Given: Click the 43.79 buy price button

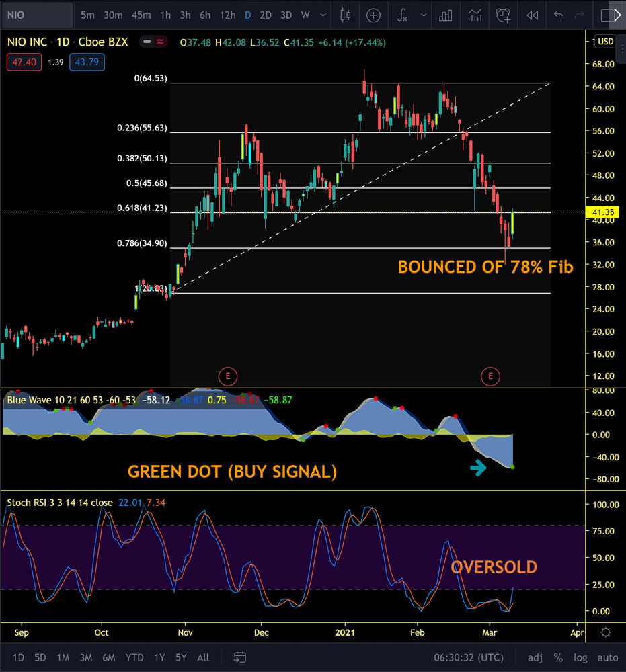Looking at the screenshot, I should coord(87,62).
